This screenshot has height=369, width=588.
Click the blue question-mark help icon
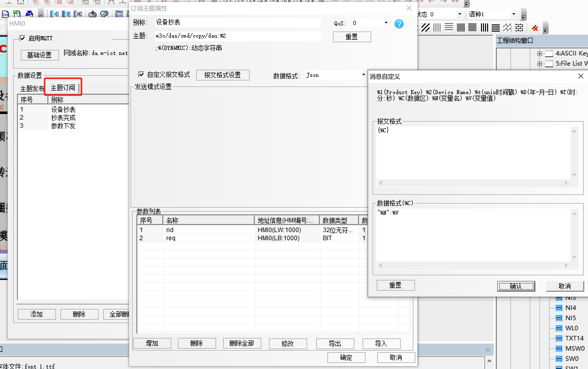pos(399,24)
